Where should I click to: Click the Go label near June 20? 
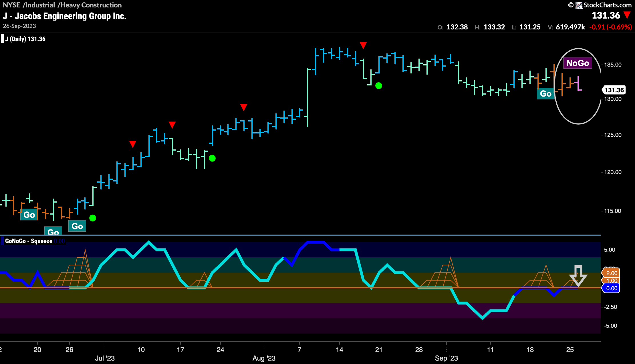(29, 215)
